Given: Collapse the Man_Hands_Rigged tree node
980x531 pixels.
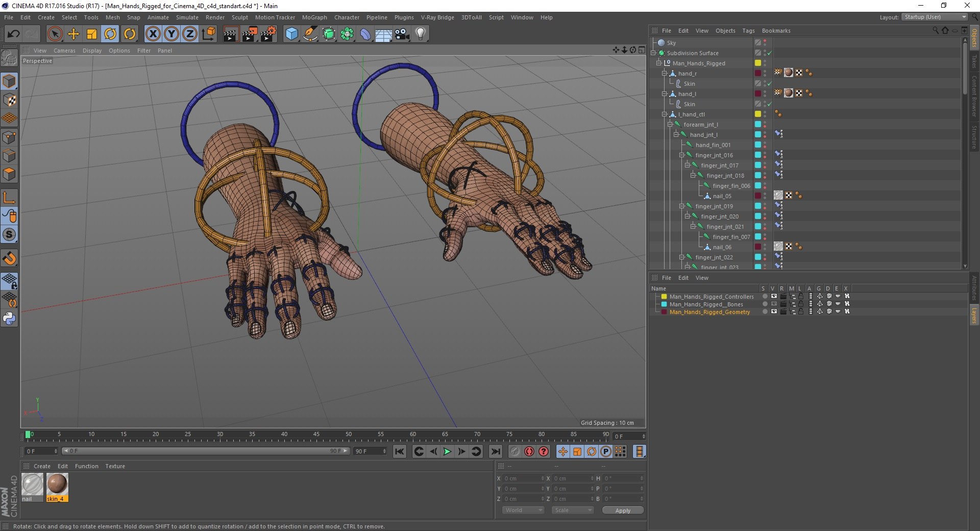Looking at the screenshot, I should (x=658, y=63).
